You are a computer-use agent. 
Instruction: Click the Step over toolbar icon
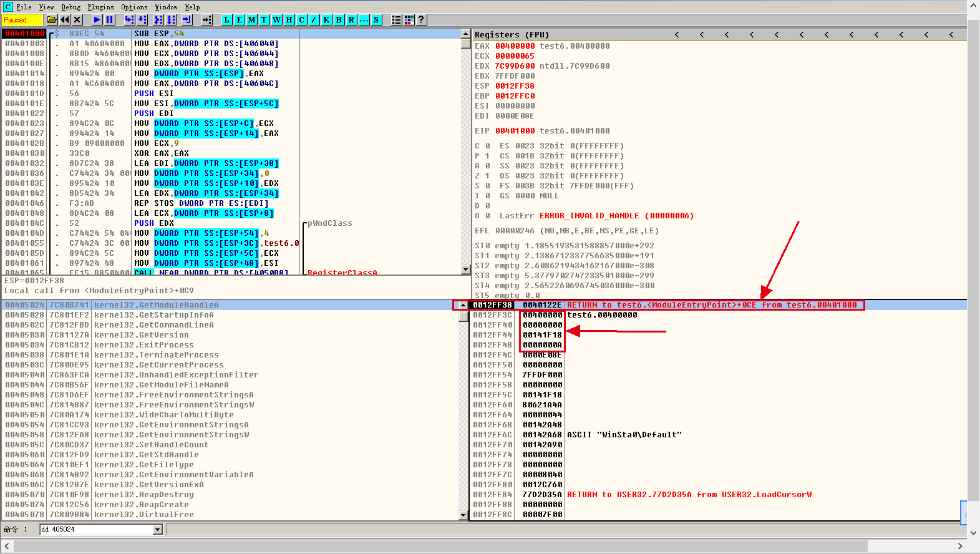coord(142,20)
